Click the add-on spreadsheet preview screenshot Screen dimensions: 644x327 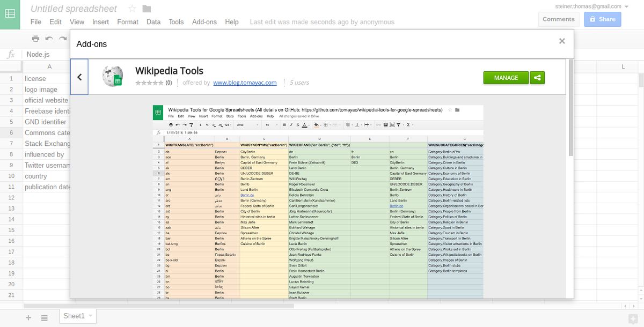(x=318, y=202)
